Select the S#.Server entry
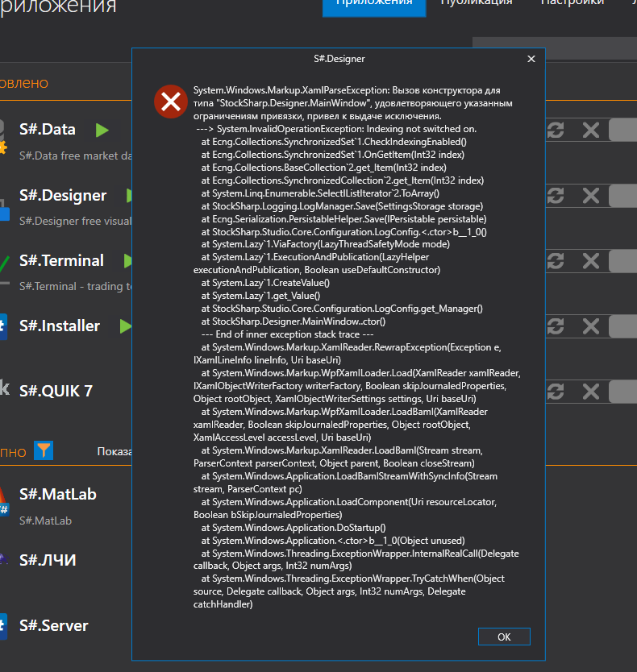This screenshot has height=672, width=637. point(53,626)
